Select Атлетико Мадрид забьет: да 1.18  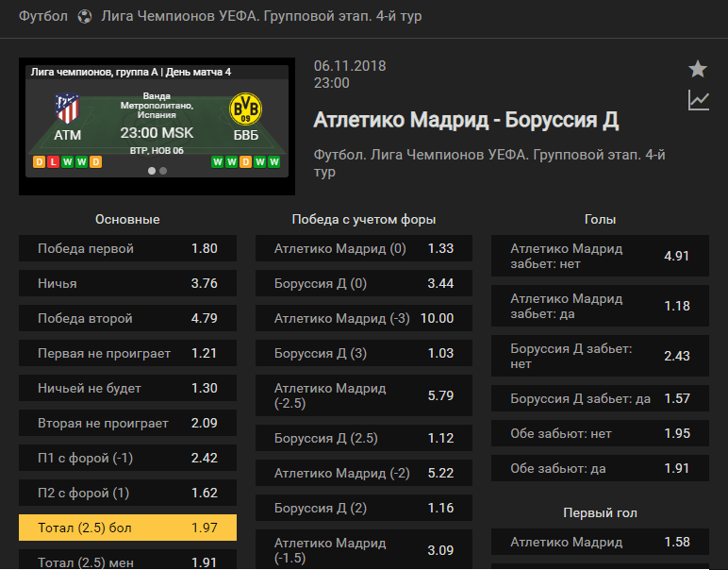[x=601, y=306]
